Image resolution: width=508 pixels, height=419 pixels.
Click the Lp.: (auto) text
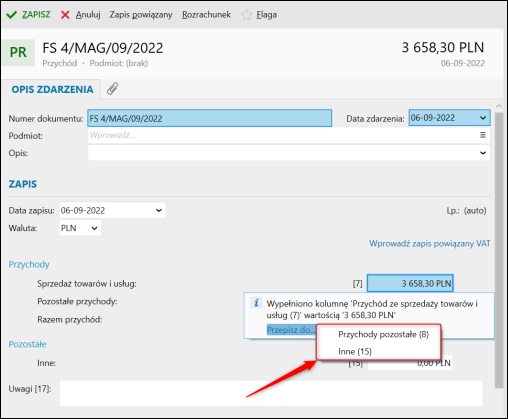466,211
